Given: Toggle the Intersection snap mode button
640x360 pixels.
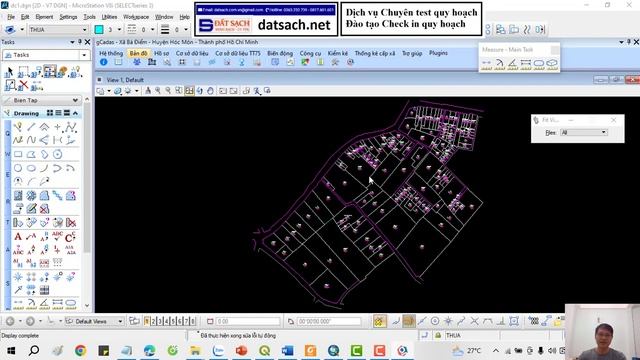Looking at the screenshot, I should [x=474, y=321].
